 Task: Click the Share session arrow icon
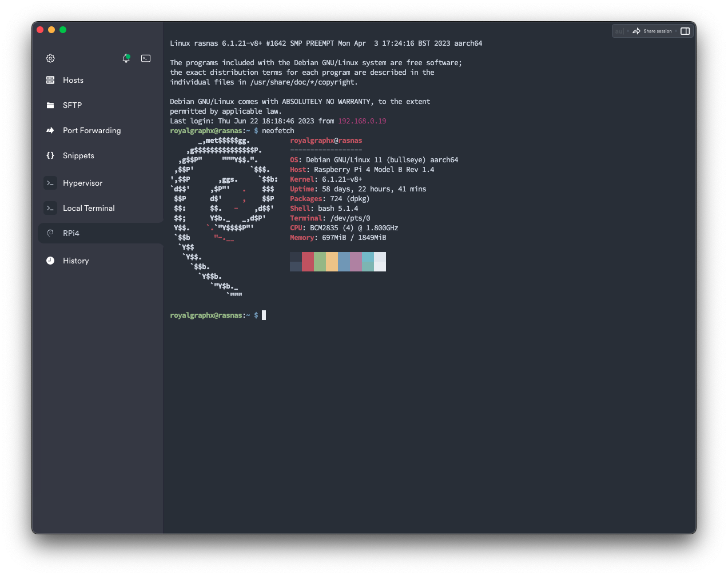636,31
